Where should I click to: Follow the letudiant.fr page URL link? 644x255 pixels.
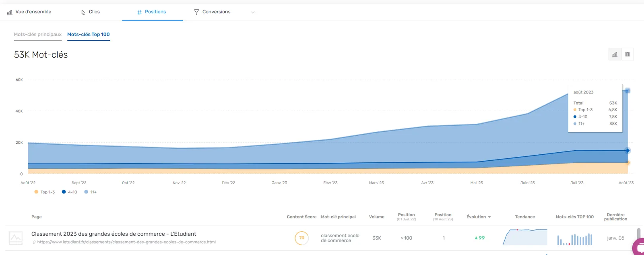tap(126, 242)
